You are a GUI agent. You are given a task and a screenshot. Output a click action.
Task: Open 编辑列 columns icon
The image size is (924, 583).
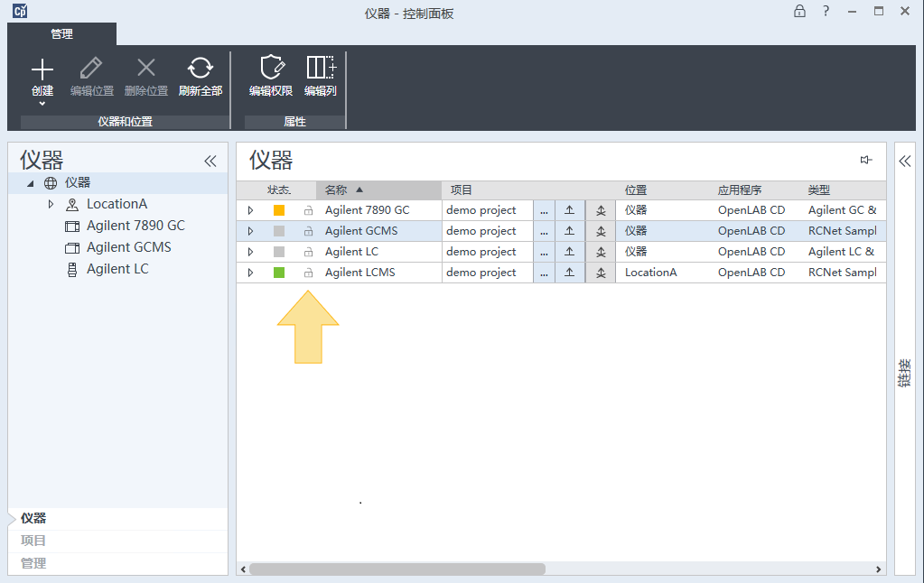click(321, 67)
